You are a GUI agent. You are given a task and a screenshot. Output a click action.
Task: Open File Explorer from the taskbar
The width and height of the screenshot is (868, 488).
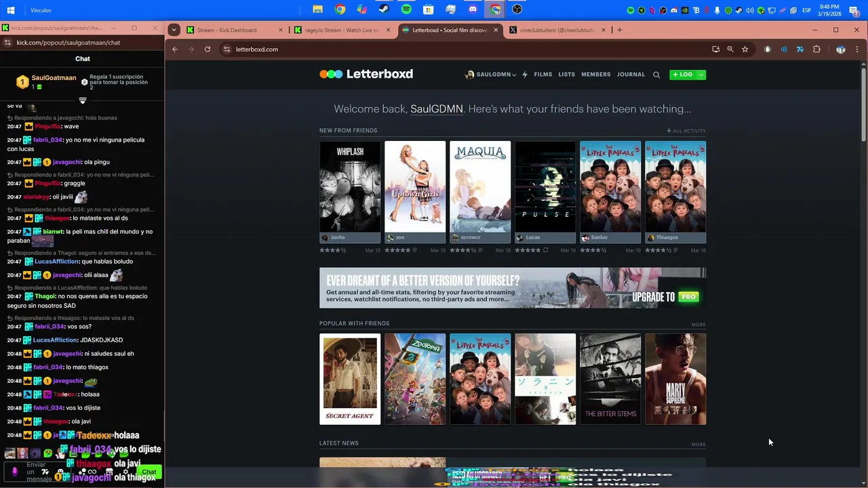(x=317, y=9)
